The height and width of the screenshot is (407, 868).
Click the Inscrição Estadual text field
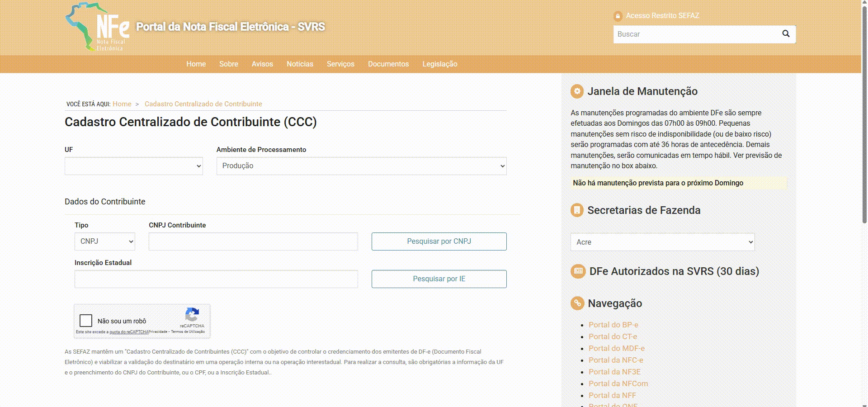[216, 279]
